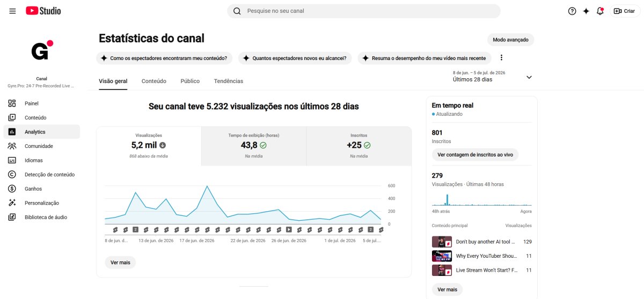
Task: Click the 279 views count
Action: pyautogui.click(x=437, y=175)
